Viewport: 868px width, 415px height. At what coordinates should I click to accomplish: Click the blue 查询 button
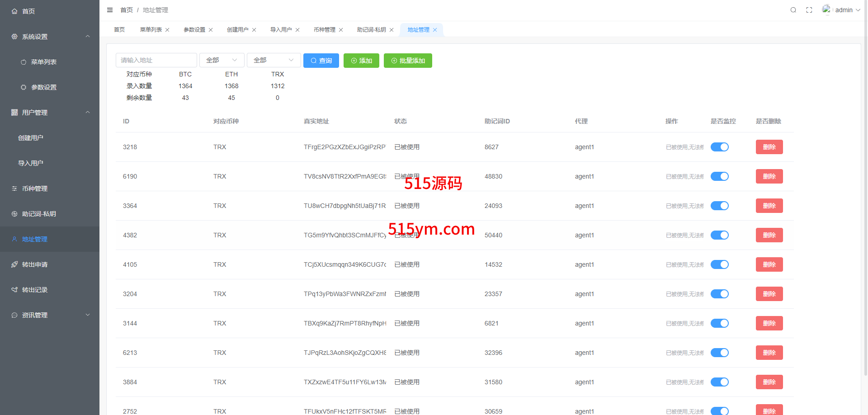tap(321, 61)
